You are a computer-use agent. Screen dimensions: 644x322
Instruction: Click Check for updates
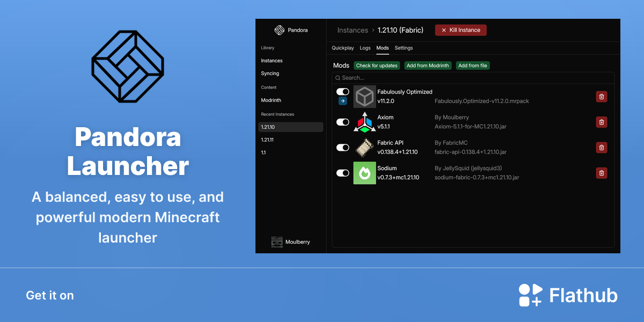point(377,65)
